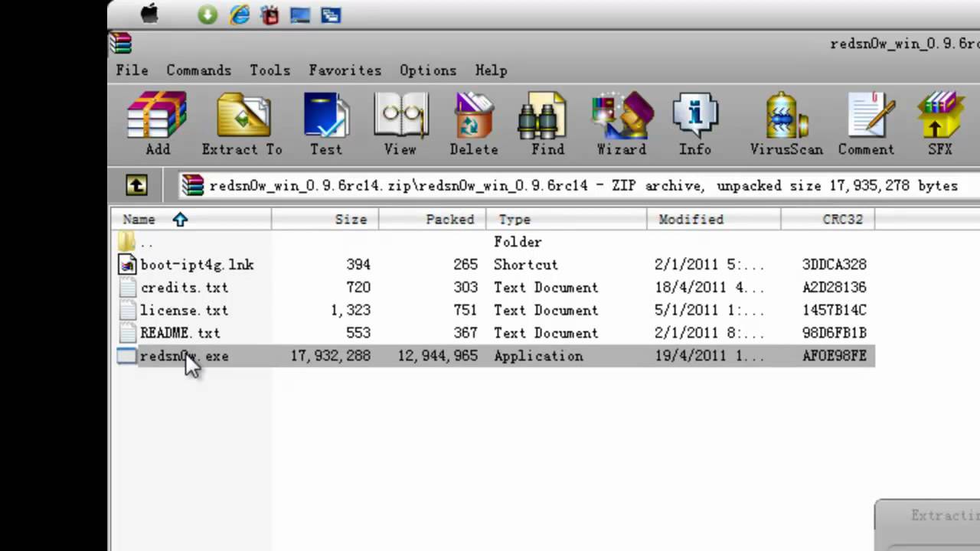Click the show desktop icon in top bar
The image size is (980, 551).
pyautogui.click(x=300, y=15)
